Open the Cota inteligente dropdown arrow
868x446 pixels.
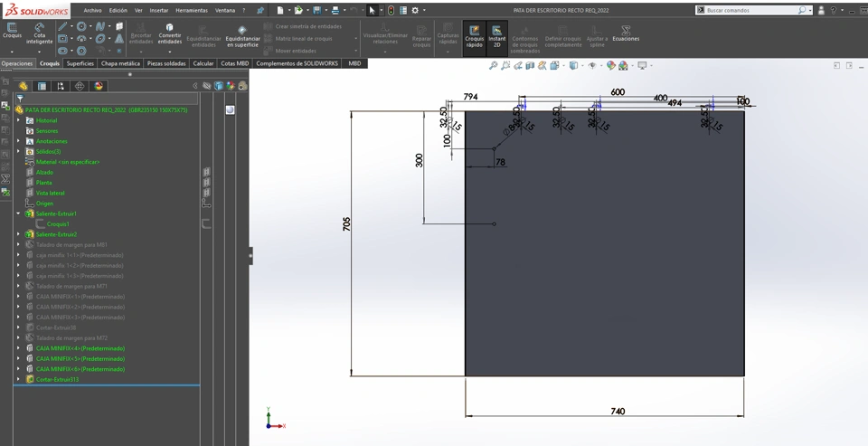[39, 51]
